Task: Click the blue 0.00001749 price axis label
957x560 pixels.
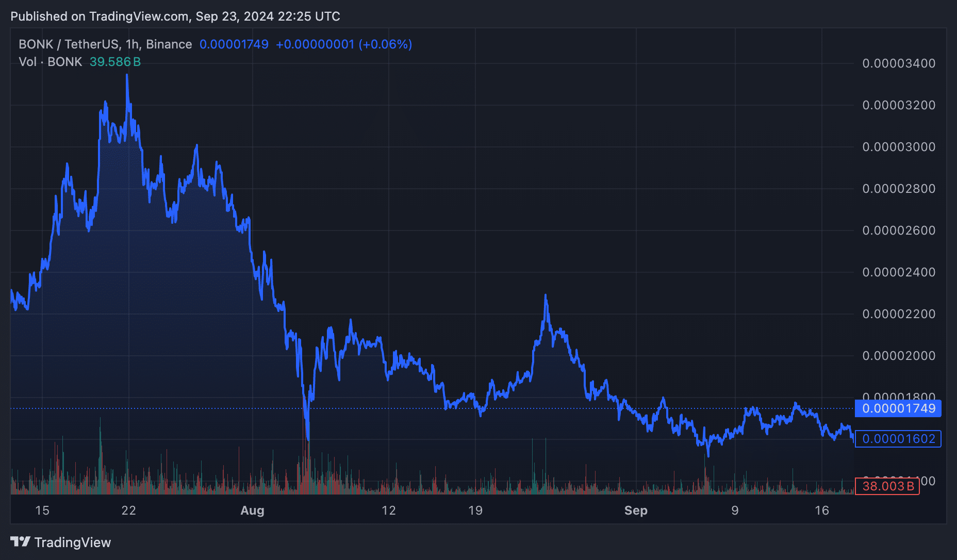Action: (898, 408)
